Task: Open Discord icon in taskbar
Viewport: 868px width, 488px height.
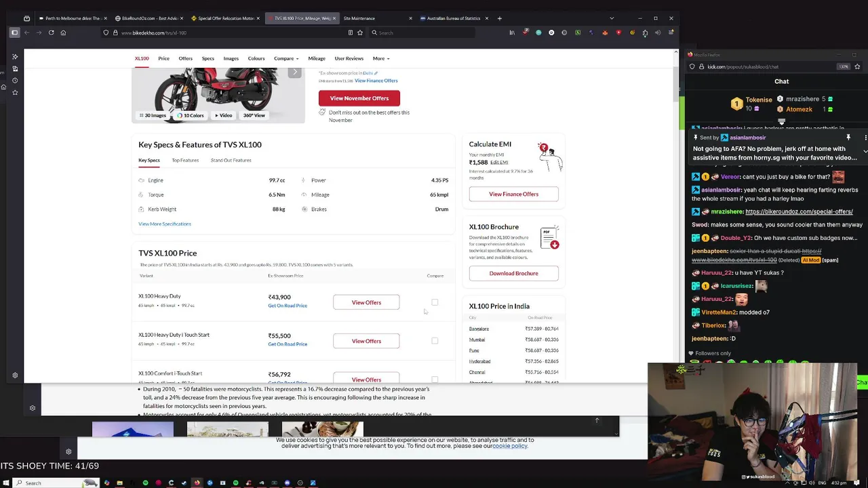Action: (287, 483)
